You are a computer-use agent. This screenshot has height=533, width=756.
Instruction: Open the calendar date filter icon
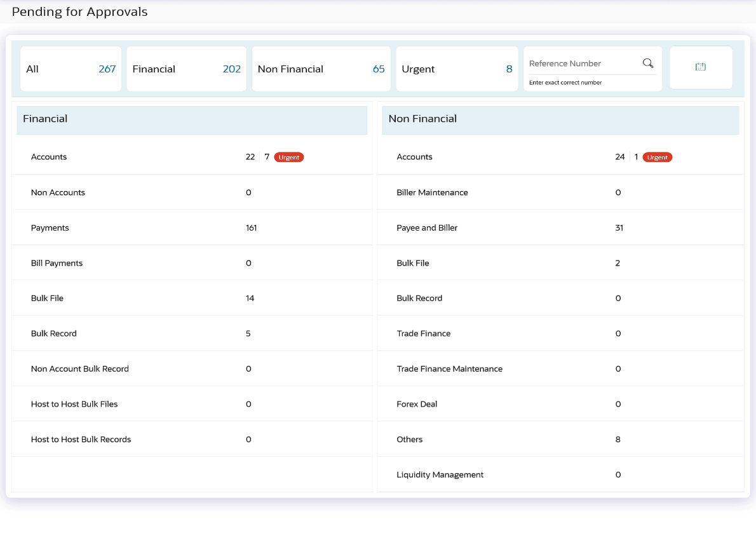(701, 67)
